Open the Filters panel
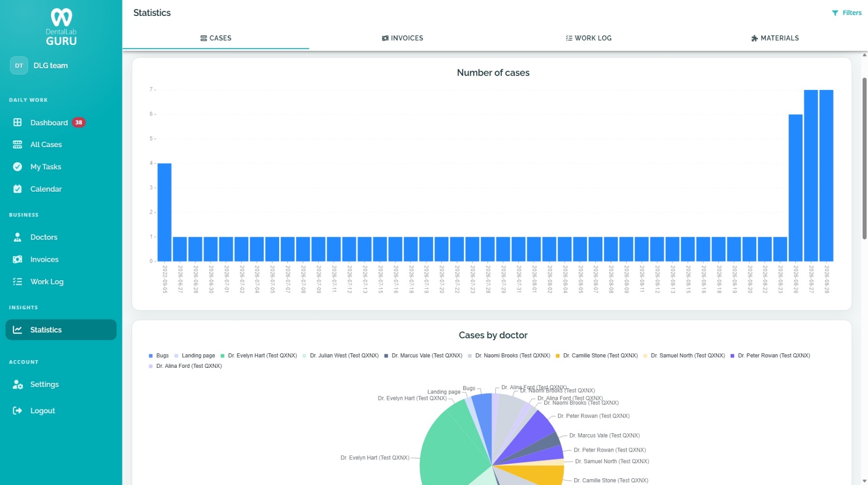 pyautogui.click(x=847, y=13)
